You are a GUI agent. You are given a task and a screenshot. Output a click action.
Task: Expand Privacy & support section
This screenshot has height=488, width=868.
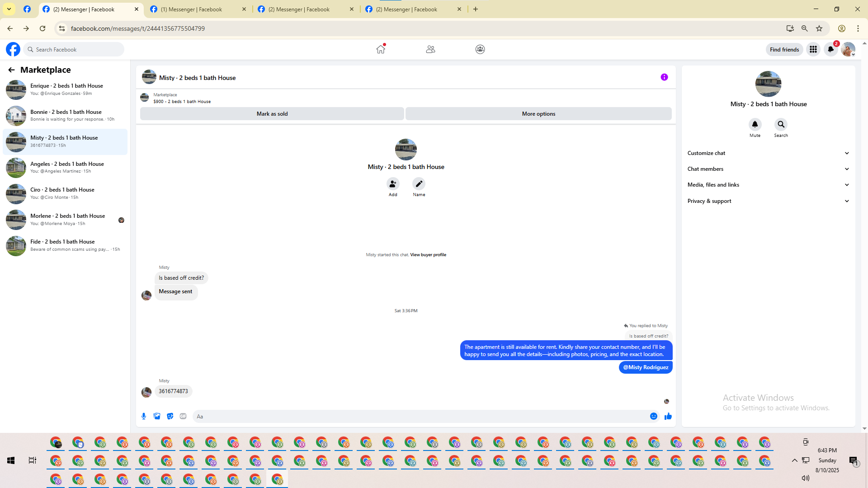point(768,201)
